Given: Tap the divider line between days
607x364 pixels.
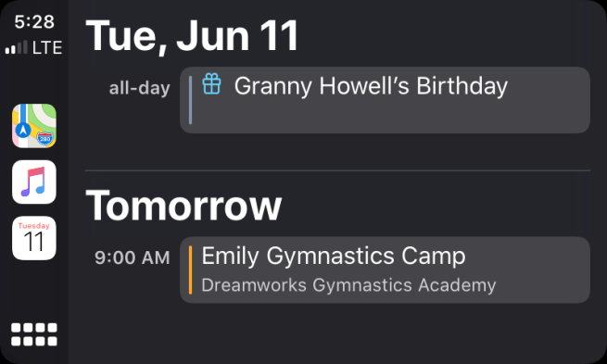Looking at the screenshot, I should [x=337, y=170].
